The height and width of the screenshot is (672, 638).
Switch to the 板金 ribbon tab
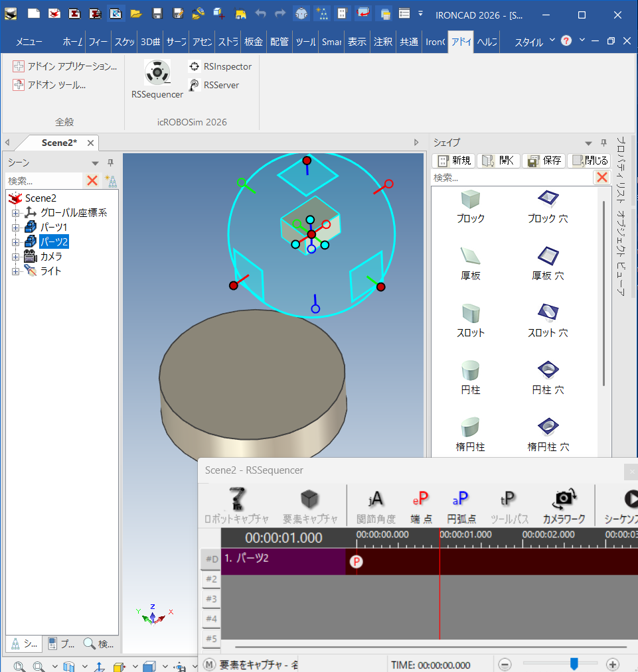(254, 42)
